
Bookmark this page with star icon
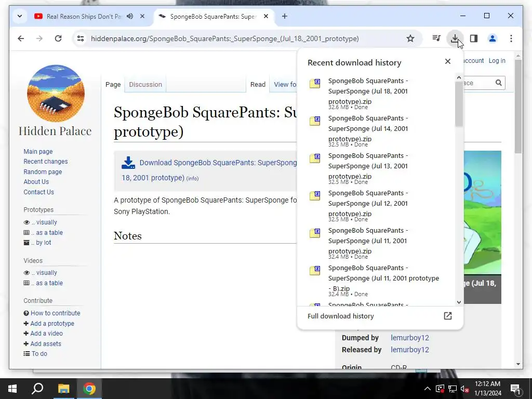coord(410,38)
